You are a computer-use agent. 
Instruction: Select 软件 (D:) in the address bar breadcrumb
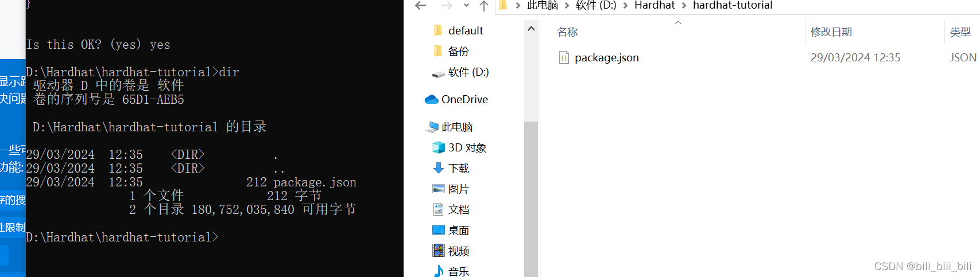(596, 5)
